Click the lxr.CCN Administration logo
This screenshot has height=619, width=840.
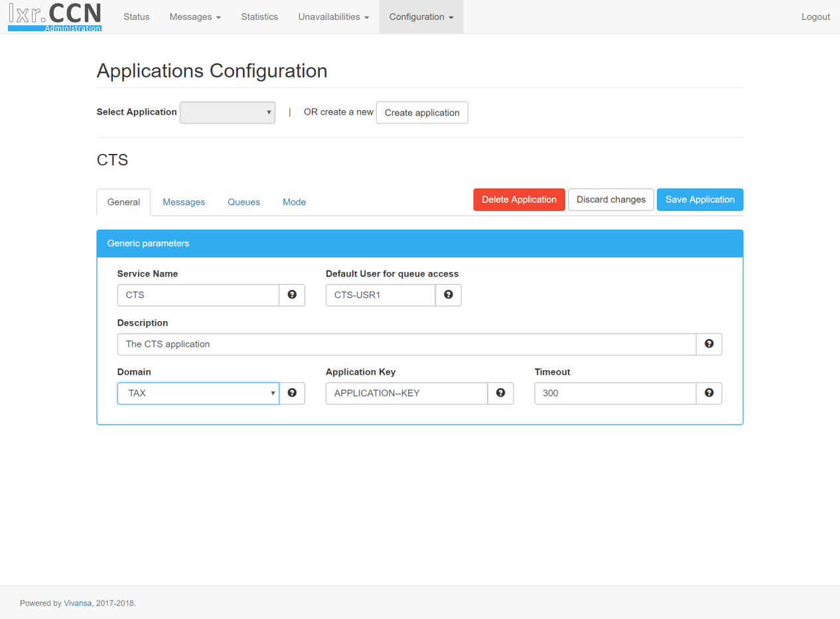[55, 17]
